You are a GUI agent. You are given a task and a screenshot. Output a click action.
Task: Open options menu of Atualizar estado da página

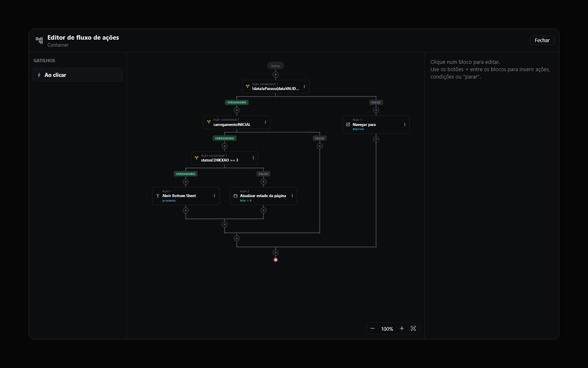click(292, 196)
